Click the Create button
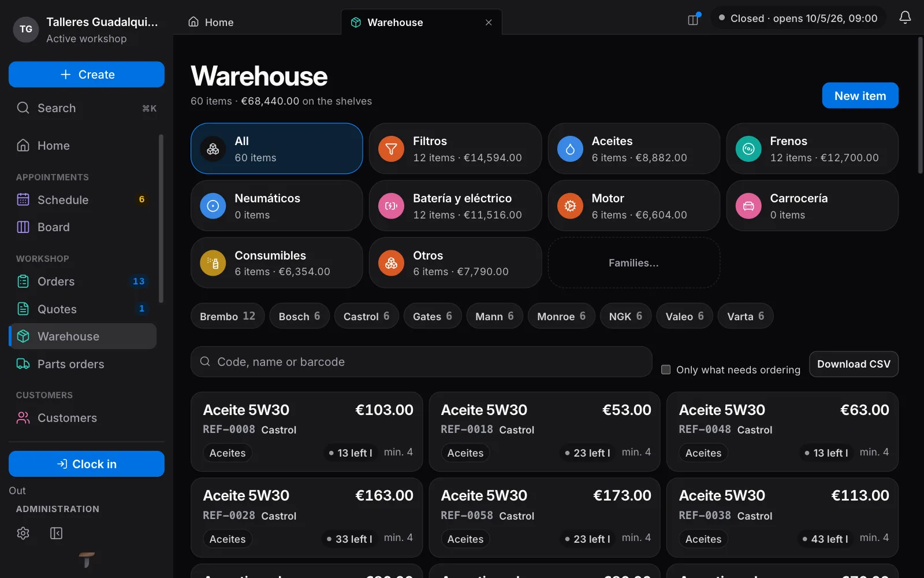924x578 pixels. click(87, 75)
